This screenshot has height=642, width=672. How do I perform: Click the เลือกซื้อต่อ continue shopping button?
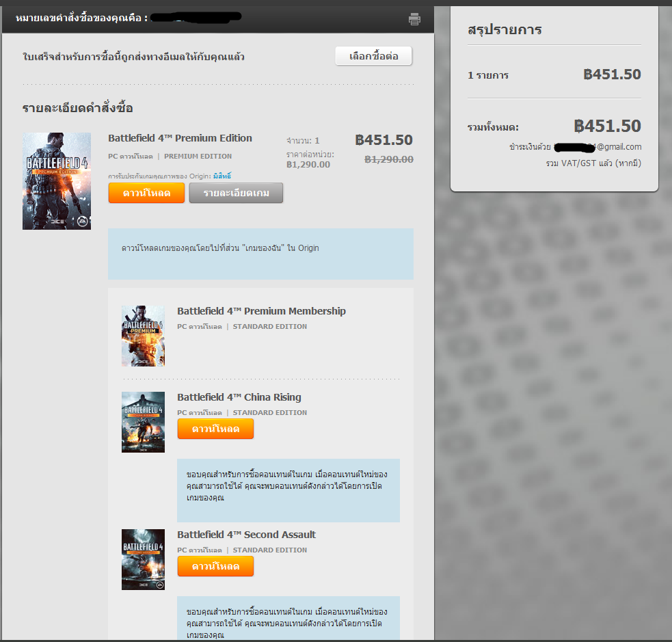point(373,55)
